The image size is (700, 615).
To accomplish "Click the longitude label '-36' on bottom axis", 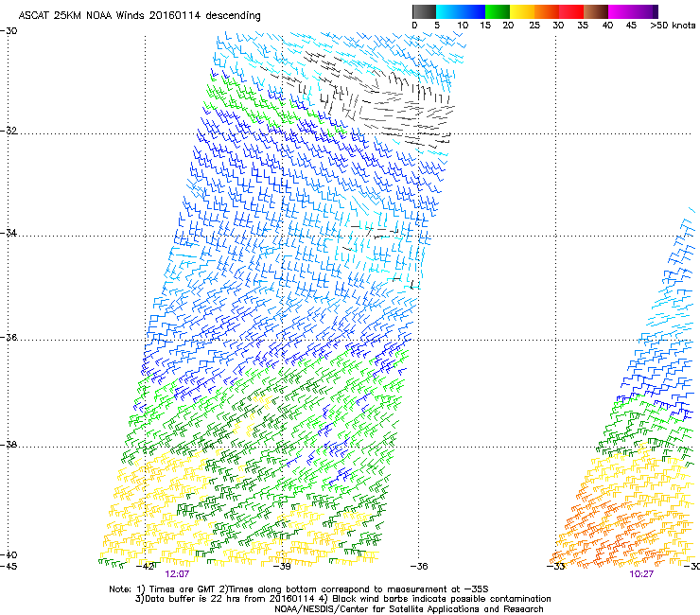I will (x=419, y=567).
